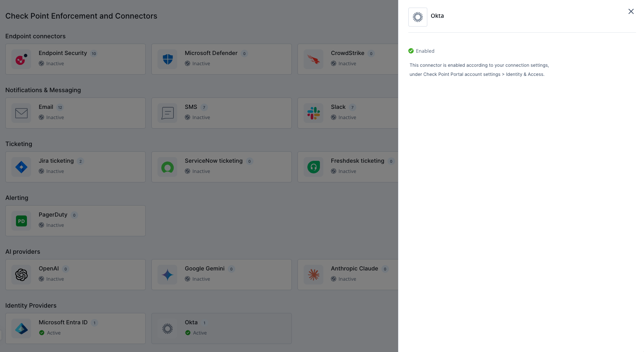
Task: Select the Google Gemini provider title
Action: pyautogui.click(x=205, y=269)
